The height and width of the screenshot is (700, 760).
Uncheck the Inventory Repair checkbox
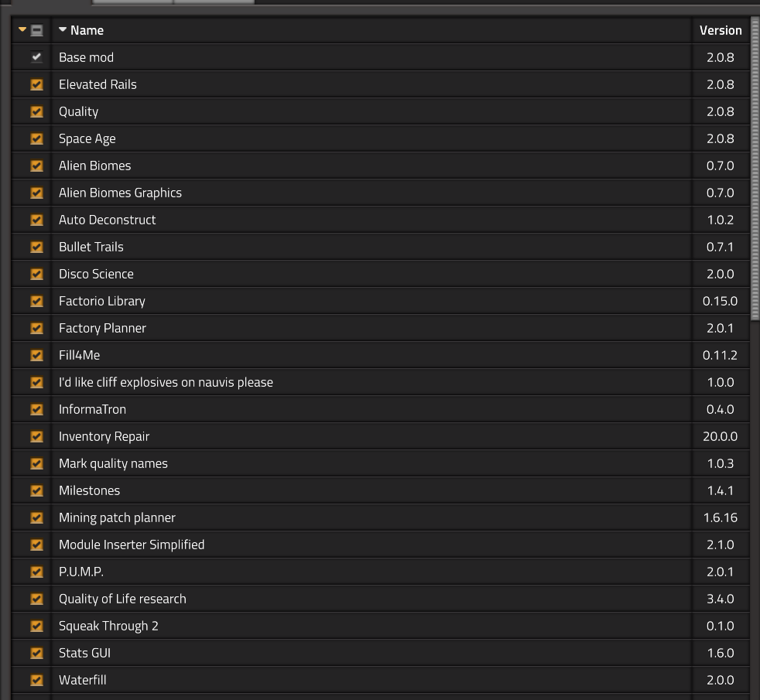point(37,436)
